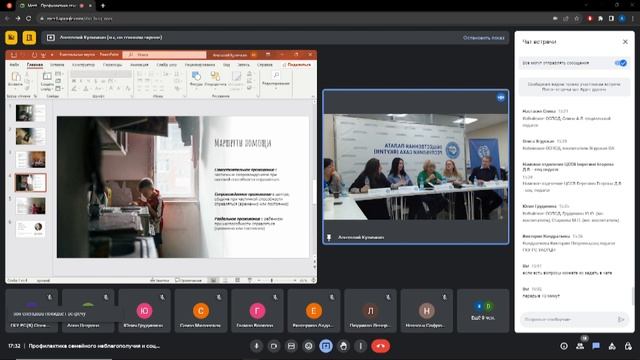The width and height of the screenshot is (640, 360).
Task: Click the second yellow button at top left
Action: click(29, 38)
